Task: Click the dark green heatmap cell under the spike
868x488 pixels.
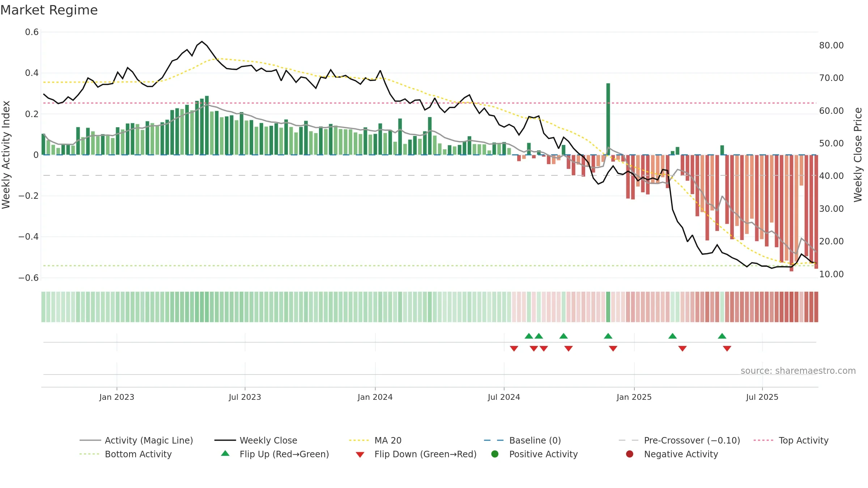Action: click(608, 307)
